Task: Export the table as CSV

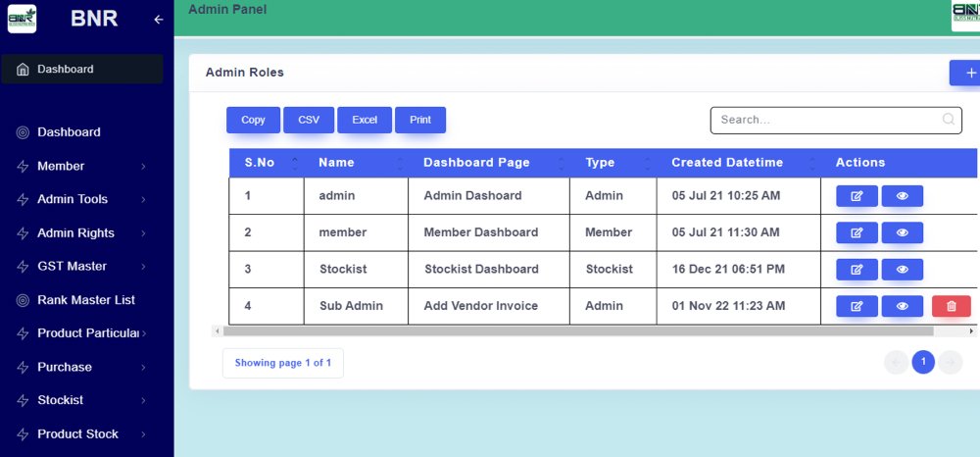Action: coord(309,120)
